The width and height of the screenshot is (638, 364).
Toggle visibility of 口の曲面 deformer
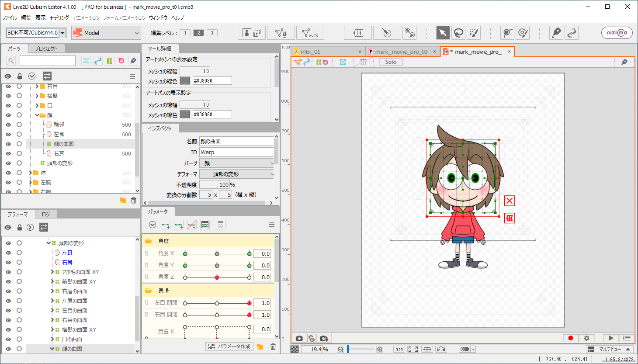(8, 339)
